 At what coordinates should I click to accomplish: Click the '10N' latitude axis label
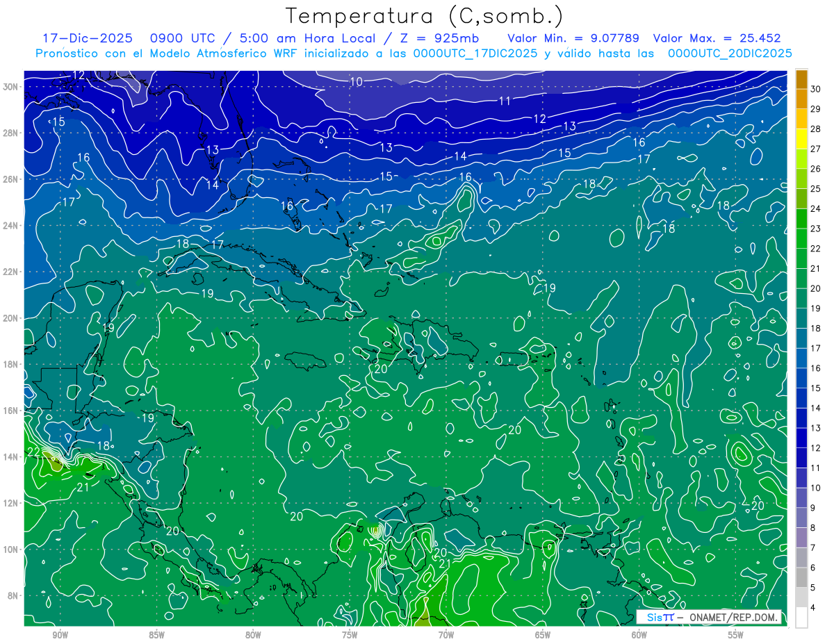10,550
